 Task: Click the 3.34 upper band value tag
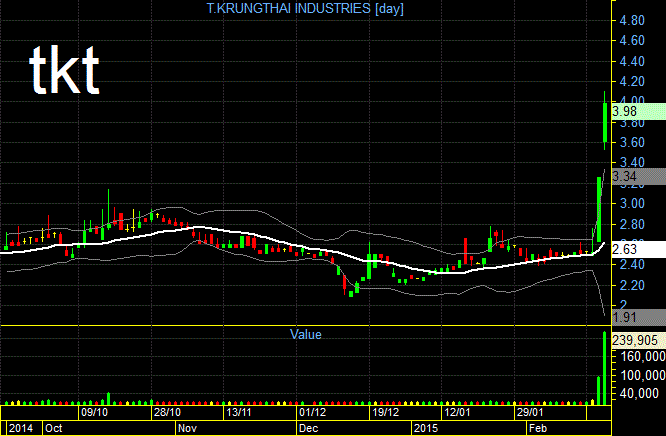(x=638, y=176)
